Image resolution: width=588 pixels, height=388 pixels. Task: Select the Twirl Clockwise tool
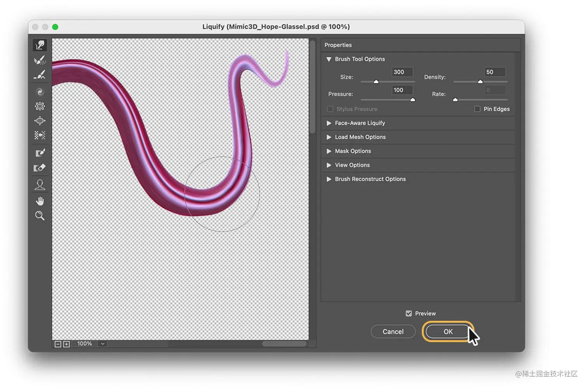click(40, 92)
